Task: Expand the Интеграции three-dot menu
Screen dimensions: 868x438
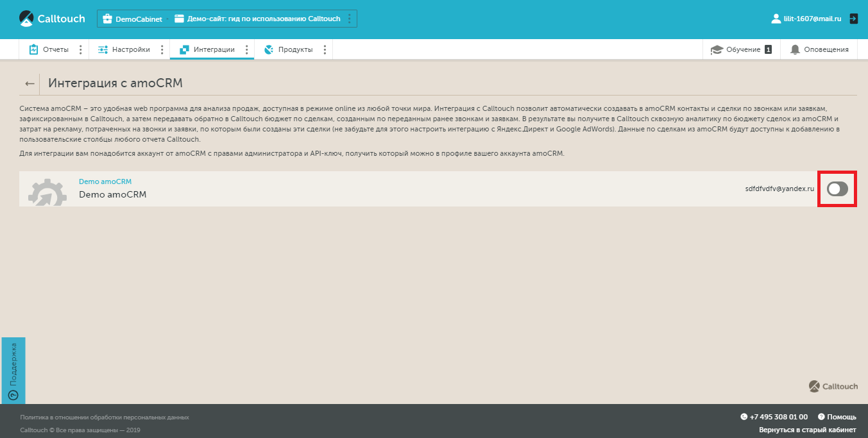Action: pyautogui.click(x=247, y=49)
